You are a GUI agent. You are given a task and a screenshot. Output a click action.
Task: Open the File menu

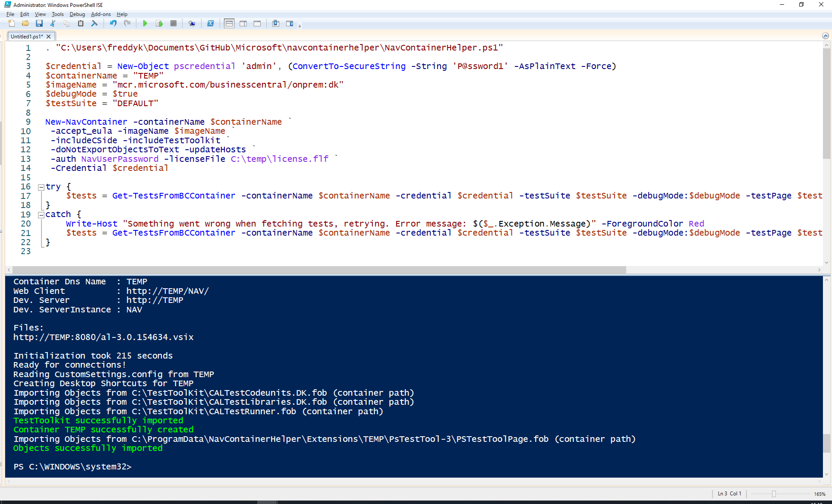(10, 14)
